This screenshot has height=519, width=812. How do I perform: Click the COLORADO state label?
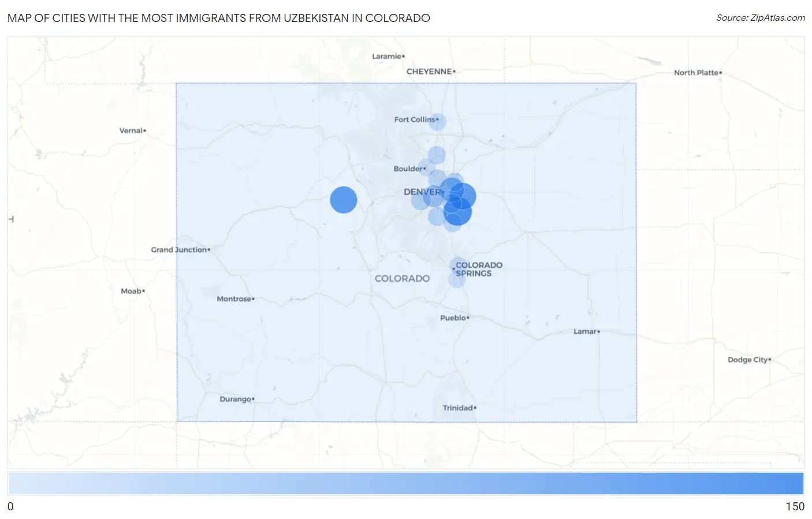pos(402,278)
